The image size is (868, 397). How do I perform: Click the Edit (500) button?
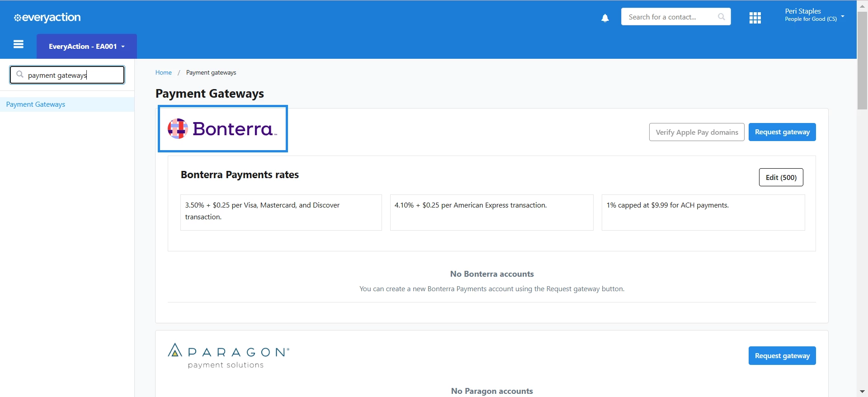(x=781, y=177)
